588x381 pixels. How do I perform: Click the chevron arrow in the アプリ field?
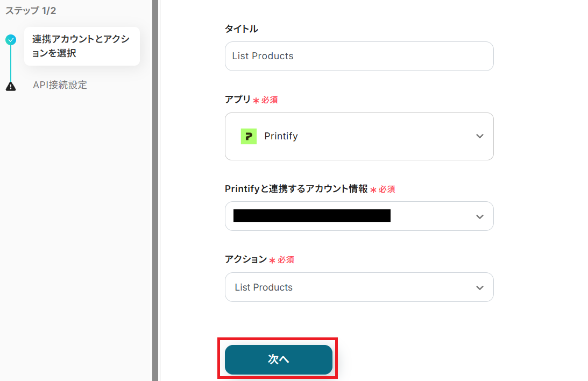pyautogui.click(x=480, y=136)
